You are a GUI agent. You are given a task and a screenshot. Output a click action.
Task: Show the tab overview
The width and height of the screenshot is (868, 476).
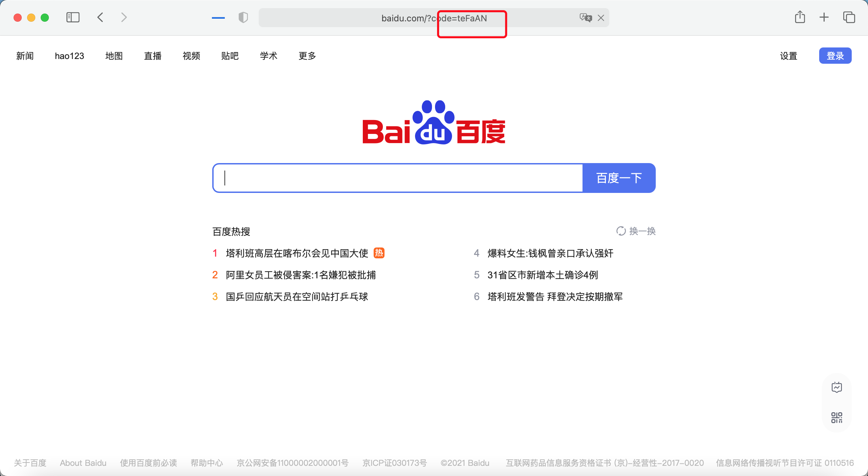pyautogui.click(x=849, y=17)
